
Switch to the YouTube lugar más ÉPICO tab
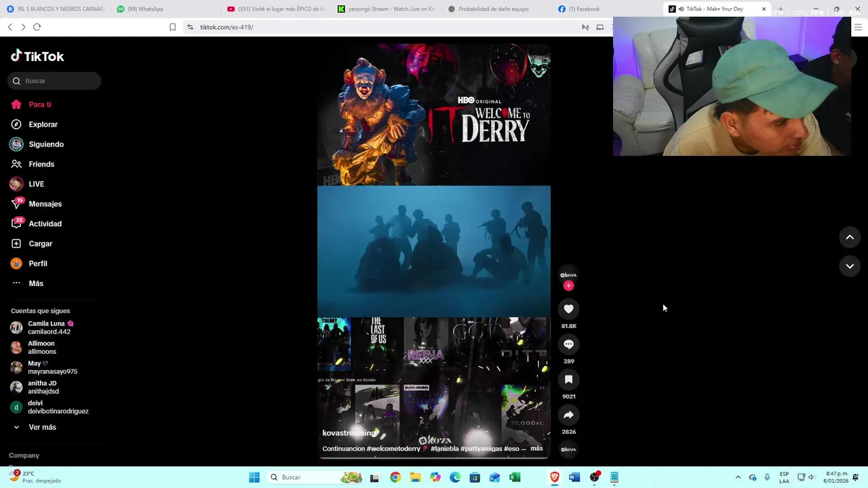pos(275,9)
